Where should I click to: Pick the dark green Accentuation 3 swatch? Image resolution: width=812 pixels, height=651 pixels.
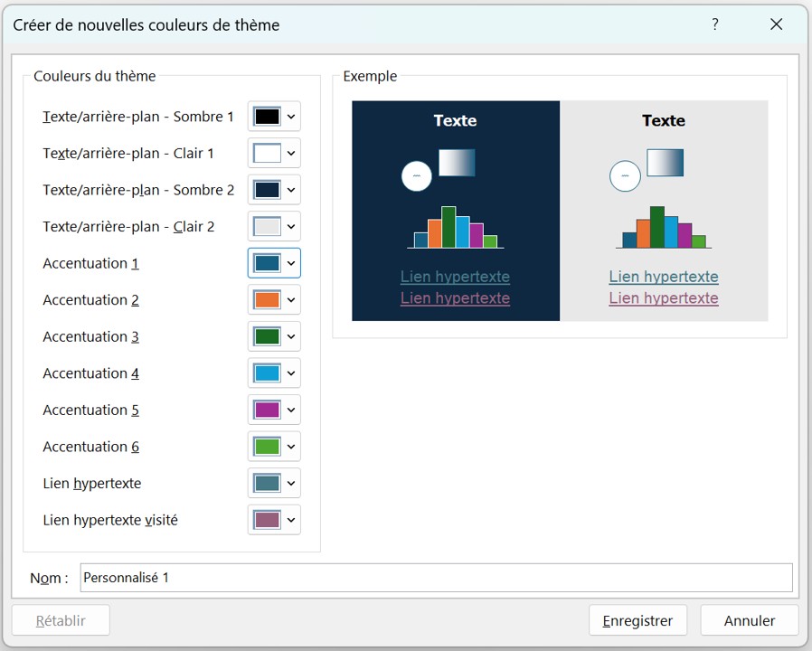[x=268, y=336]
